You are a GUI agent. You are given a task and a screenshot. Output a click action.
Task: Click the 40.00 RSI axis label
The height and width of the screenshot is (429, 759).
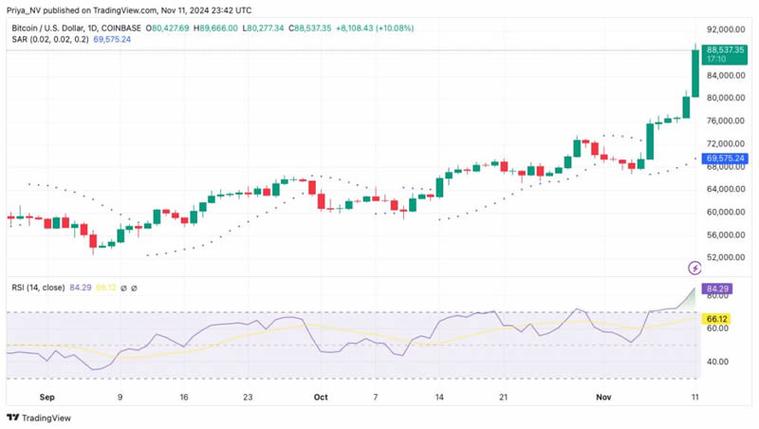[x=717, y=362]
